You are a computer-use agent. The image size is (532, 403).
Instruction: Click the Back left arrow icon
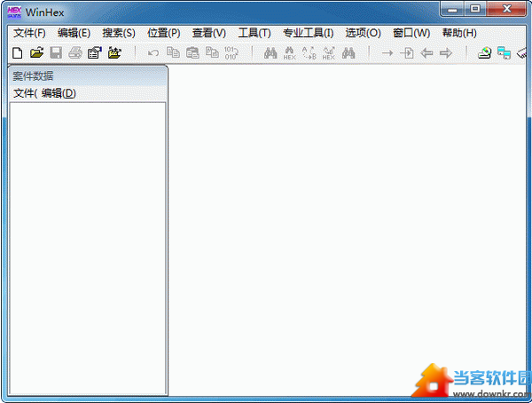(x=426, y=53)
